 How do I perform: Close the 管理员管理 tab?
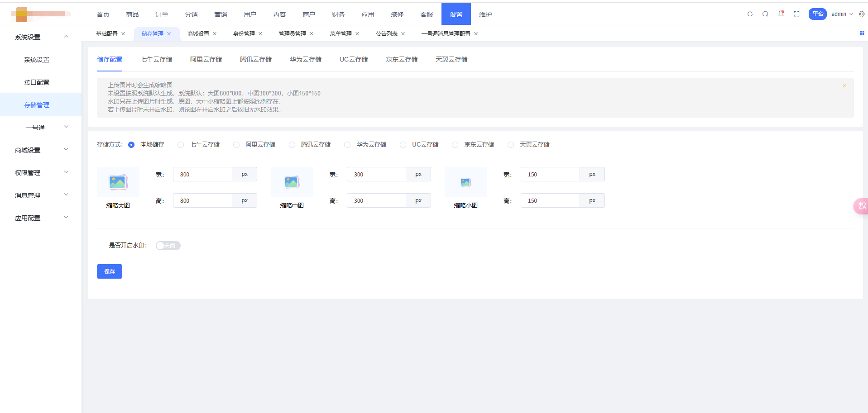click(x=312, y=34)
